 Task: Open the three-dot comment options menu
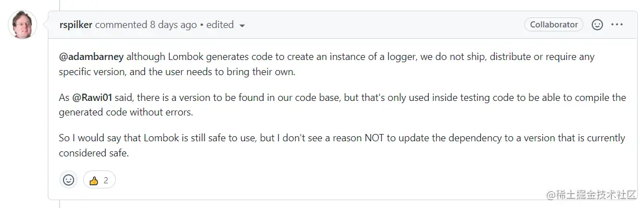point(617,25)
